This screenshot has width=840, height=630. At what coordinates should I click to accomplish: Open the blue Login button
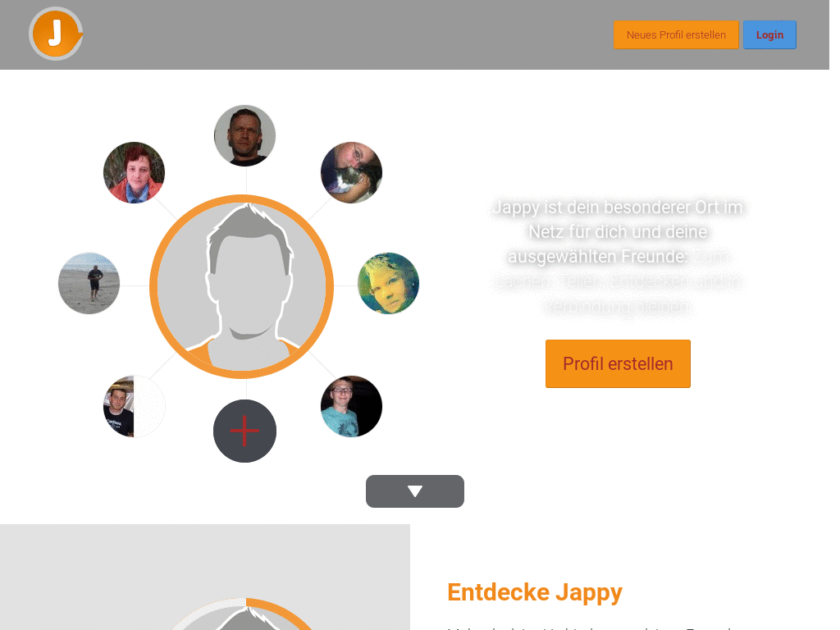pos(769,34)
